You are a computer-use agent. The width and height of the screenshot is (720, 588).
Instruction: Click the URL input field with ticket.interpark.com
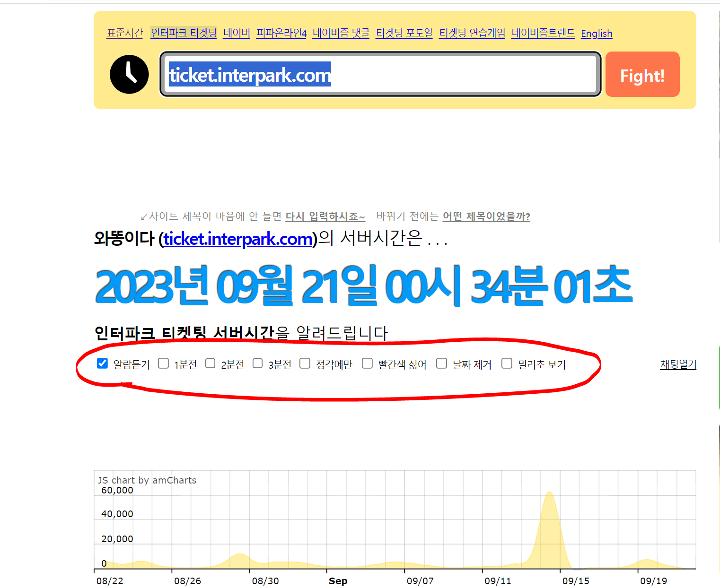click(381, 74)
